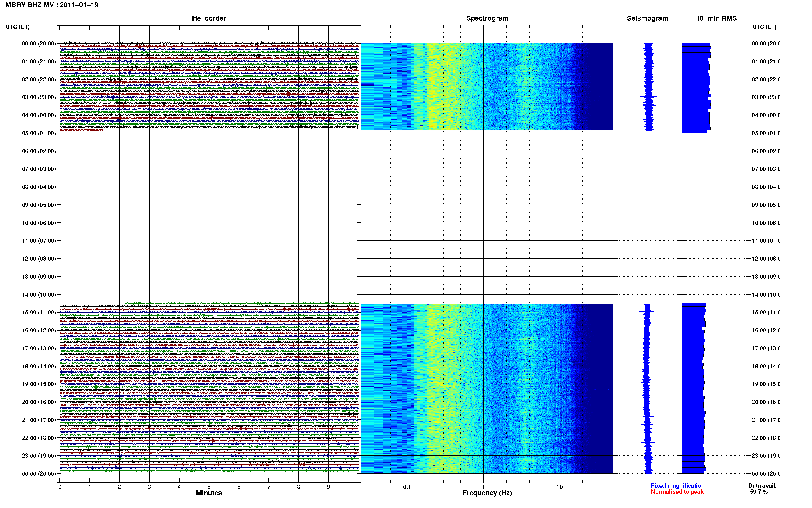Click left time label '23:00 (19:00)'
Screen dimensions: 812x508
pos(39,456)
